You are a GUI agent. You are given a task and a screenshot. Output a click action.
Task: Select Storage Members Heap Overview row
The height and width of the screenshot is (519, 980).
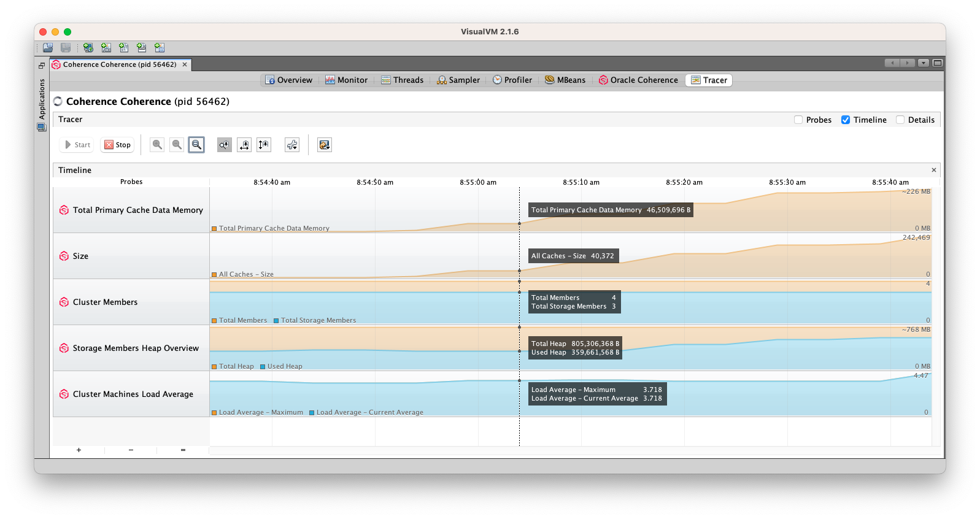point(131,348)
